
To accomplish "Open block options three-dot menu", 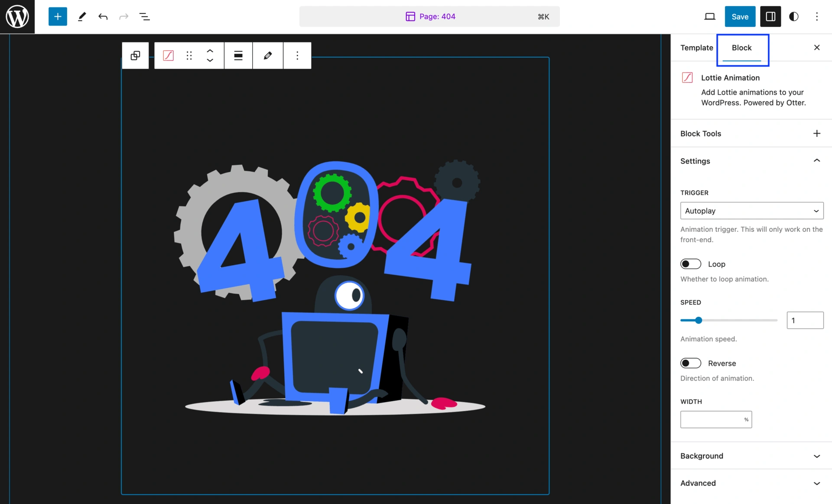I will click(x=297, y=55).
